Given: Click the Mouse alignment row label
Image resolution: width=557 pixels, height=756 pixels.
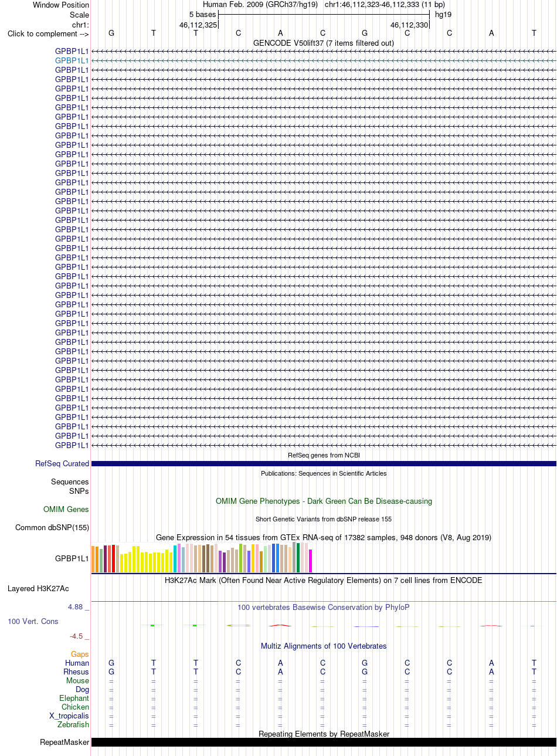Looking at the screenshot, I should (78, 681).
